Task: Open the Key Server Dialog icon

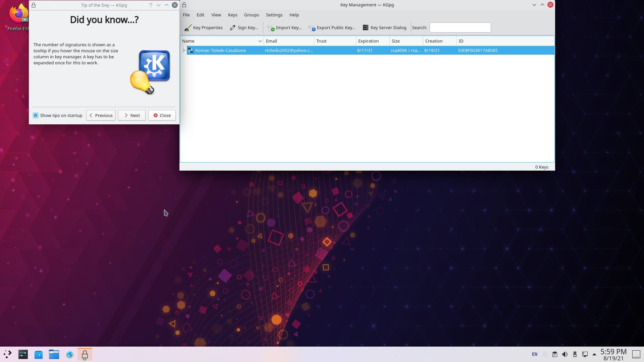Action: (x=366, y=27)
